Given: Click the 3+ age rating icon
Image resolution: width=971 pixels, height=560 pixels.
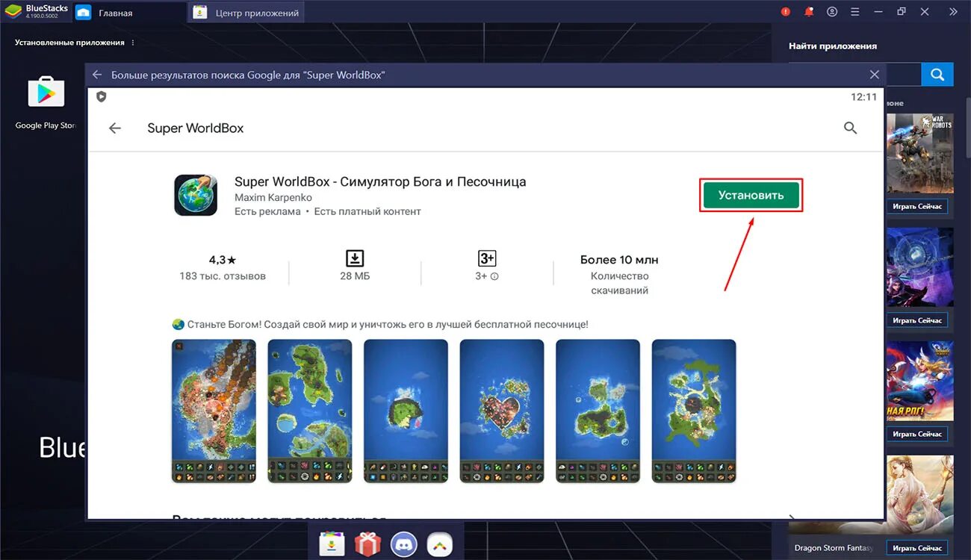Looking at the screenshot, I should tap(487, 258).
